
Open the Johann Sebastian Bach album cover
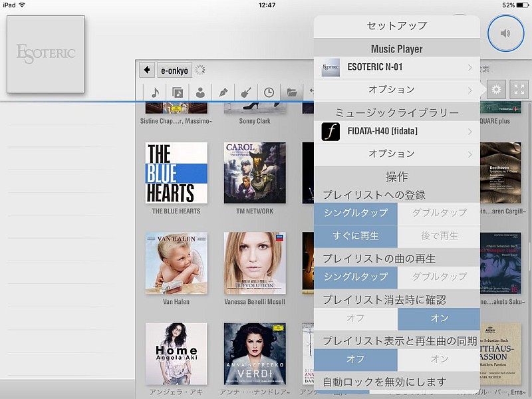pos(501,263)
